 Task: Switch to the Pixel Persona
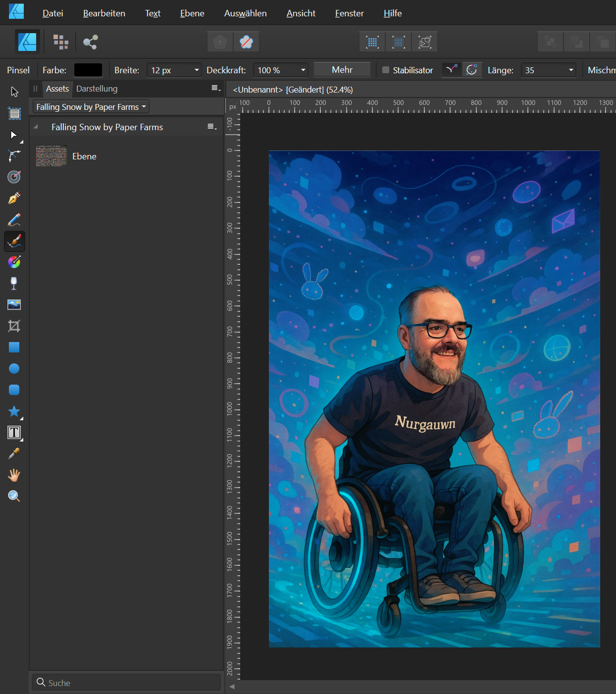pyautogui.click(x=60, y=42)
